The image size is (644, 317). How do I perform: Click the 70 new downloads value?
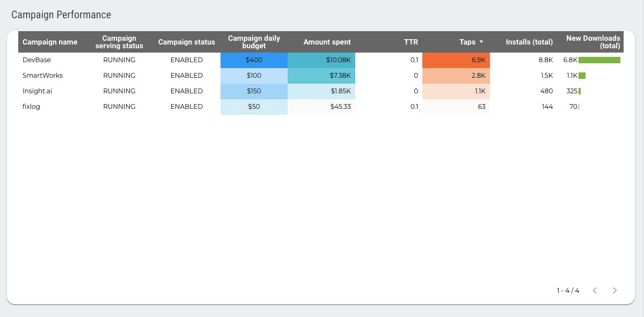coord(573,107)
